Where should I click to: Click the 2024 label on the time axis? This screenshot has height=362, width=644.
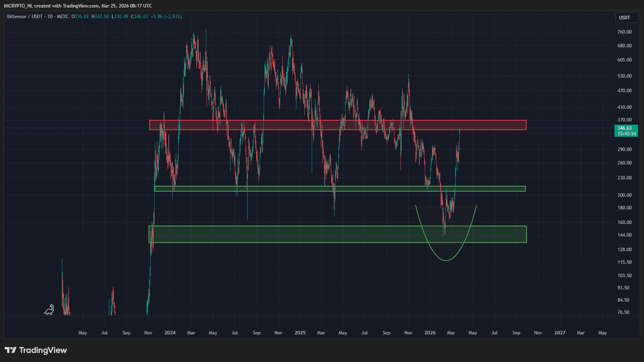click(x=170, y=333)
